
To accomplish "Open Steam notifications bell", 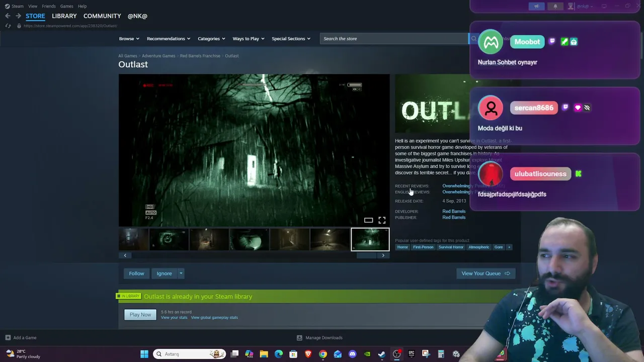I will coord(555,6).
